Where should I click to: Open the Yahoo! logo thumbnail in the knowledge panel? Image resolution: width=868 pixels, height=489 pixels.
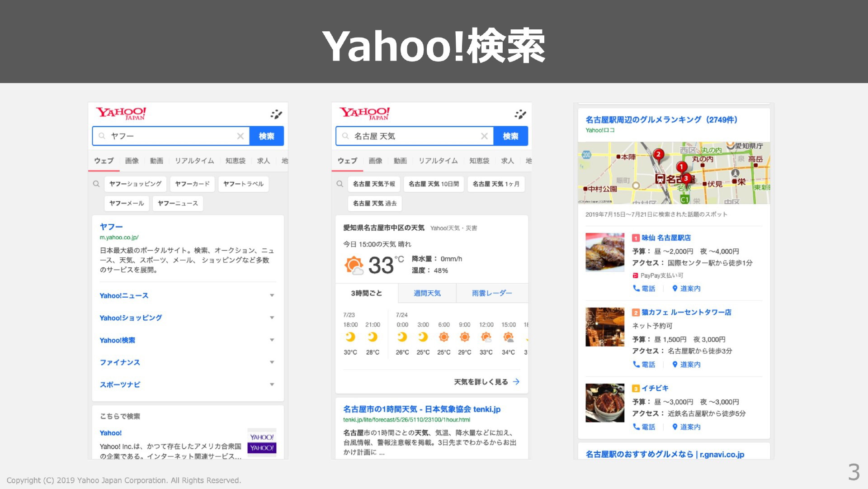[262, 442]
